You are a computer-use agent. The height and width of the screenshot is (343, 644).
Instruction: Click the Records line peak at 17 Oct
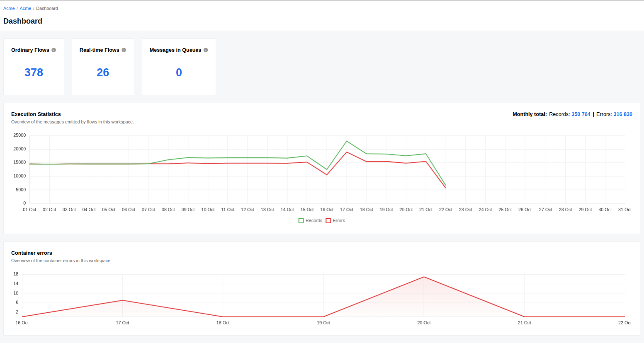[x=347, y=141]
